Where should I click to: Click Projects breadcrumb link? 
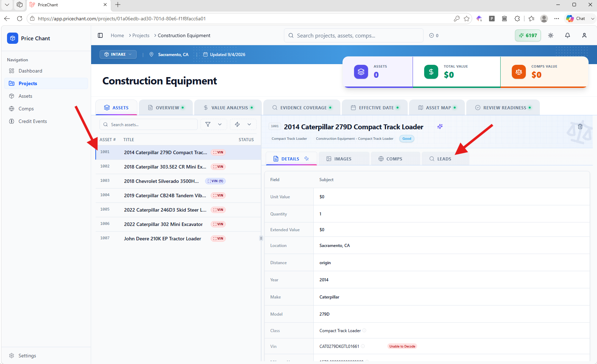[x=141, y=35]
